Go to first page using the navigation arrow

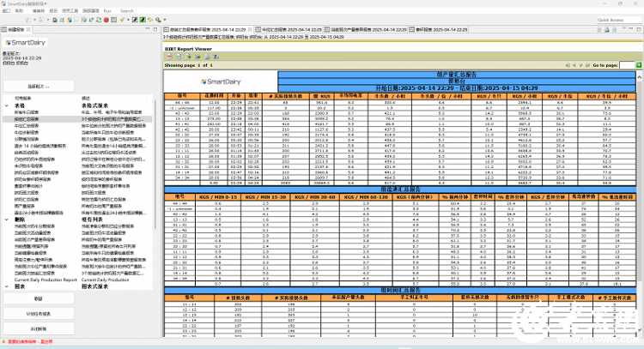[568, 65]
